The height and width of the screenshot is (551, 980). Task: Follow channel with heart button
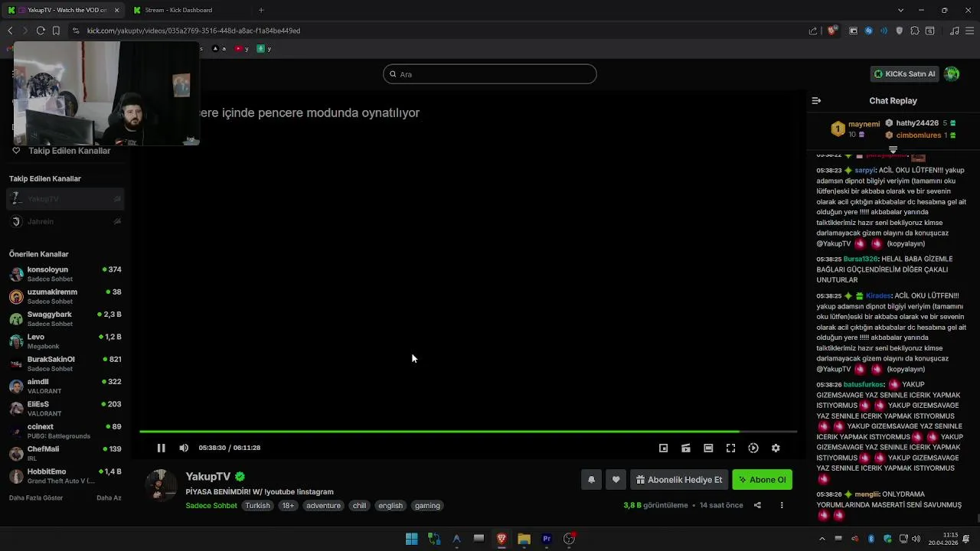click(x=616, y=480)
